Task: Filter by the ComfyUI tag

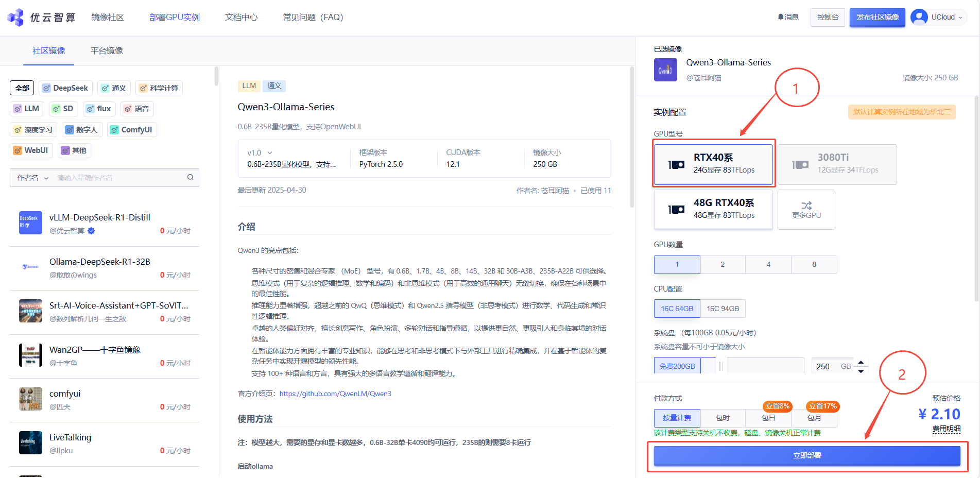Action: tap(132, 130)
